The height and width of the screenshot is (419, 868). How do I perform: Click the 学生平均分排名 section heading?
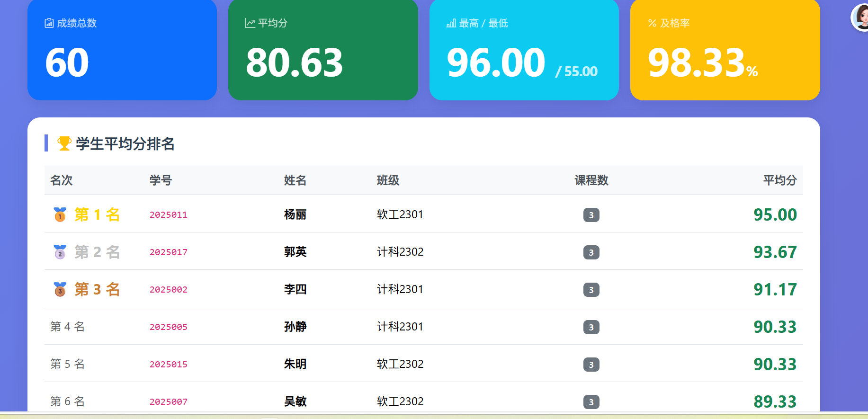125,143
